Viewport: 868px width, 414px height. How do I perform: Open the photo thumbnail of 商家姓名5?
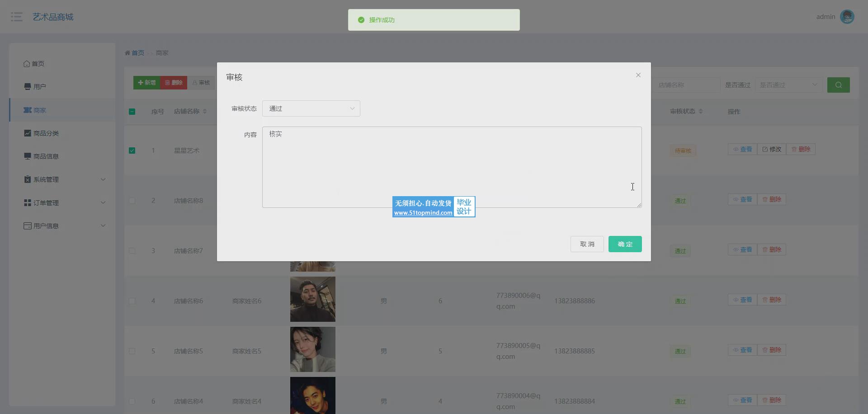click(313, 349)
